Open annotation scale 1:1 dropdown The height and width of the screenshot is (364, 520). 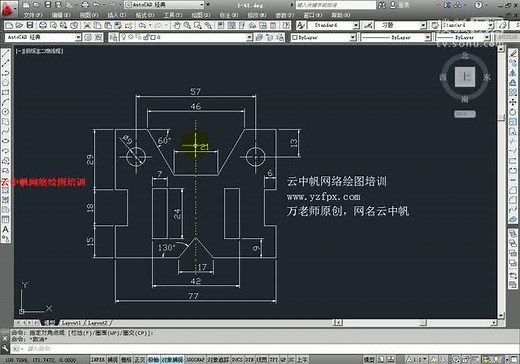pyautogui.click(x=416, y=360)
